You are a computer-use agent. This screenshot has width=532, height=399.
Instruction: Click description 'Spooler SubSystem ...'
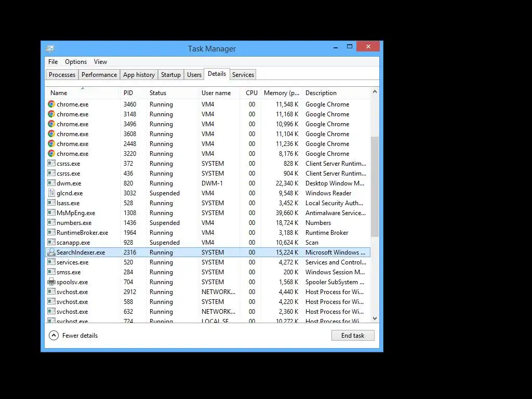pyautogui.click(x=335, y=282)
